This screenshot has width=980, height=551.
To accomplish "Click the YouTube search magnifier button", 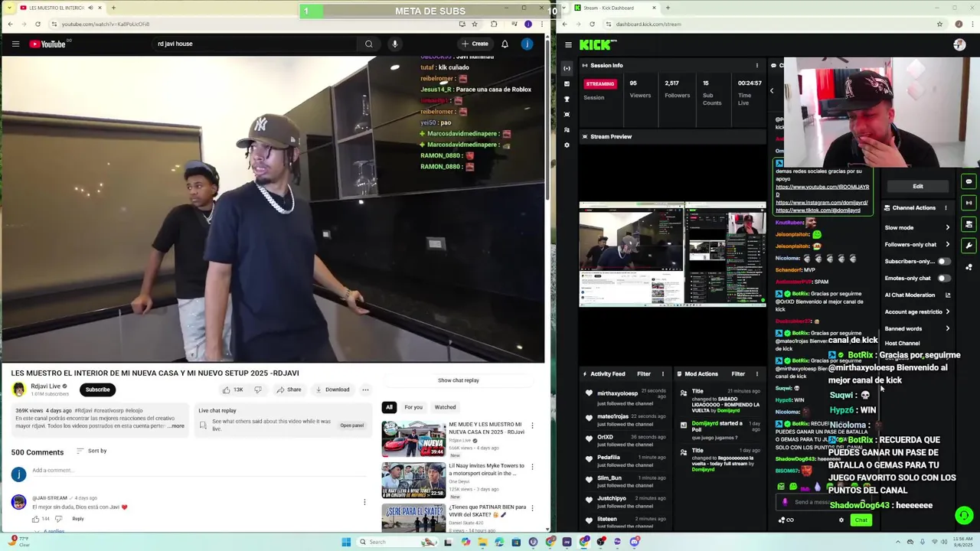I will pyautogui.click(x=368, y=44).
